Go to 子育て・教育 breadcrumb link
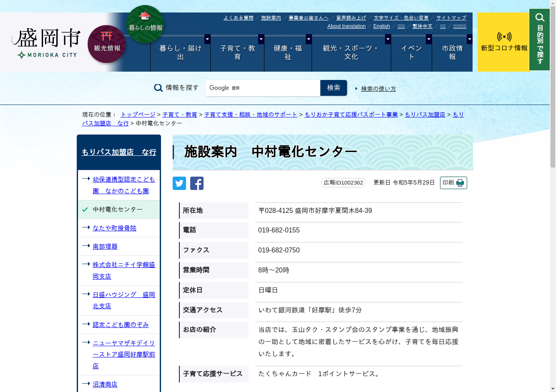 (x=180, y=115)
